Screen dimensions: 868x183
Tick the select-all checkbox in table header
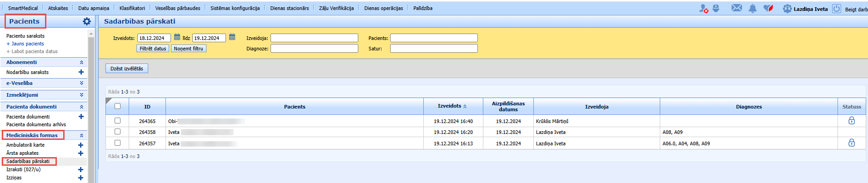click(x=118, y=106)
